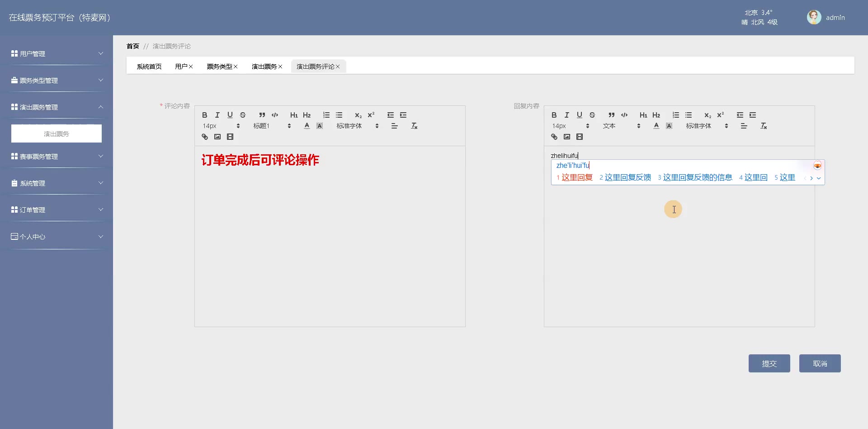Toggle underline in the reply content editor
The width and height of the screenshot is (868, 429).
[580, 115]
